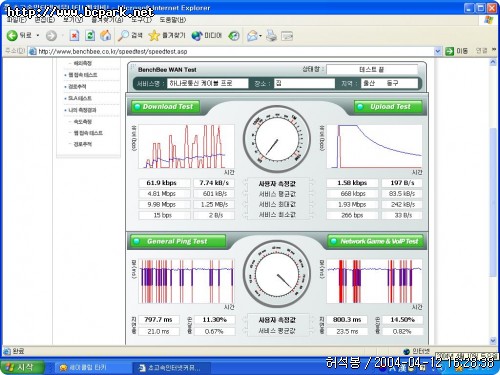
Task: Click the 상태창 status box
Action: tap(372, 69)
